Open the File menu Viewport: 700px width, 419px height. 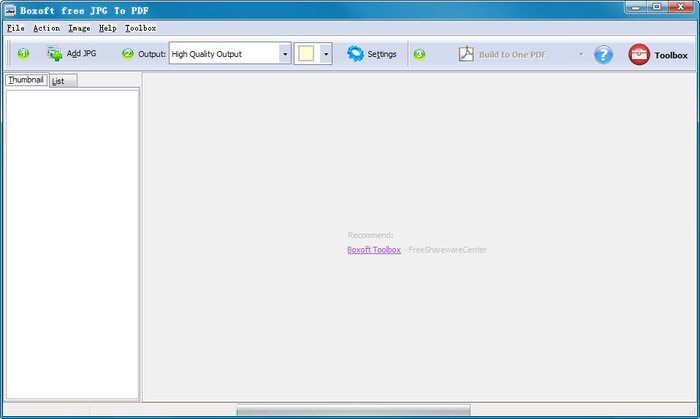click(x=15, y=28)
